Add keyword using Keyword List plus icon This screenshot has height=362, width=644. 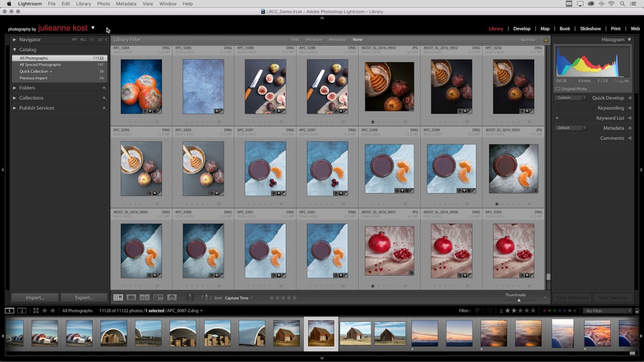click(x=557, y=118)
